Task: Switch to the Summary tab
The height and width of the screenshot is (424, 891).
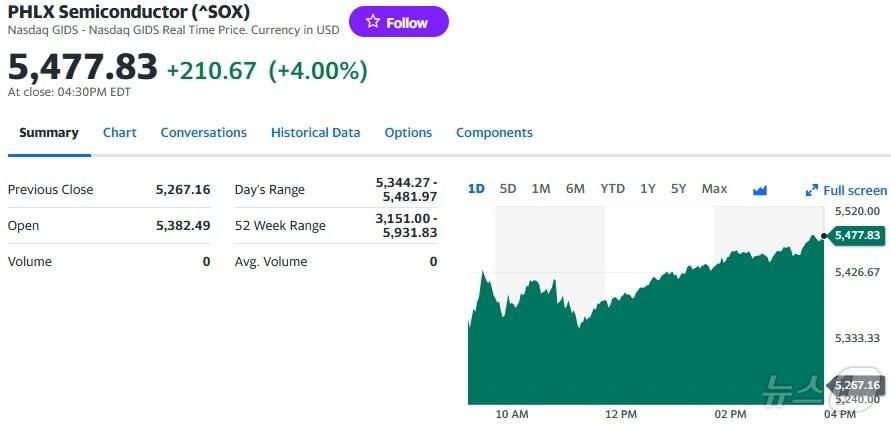Action: (49, 132)
